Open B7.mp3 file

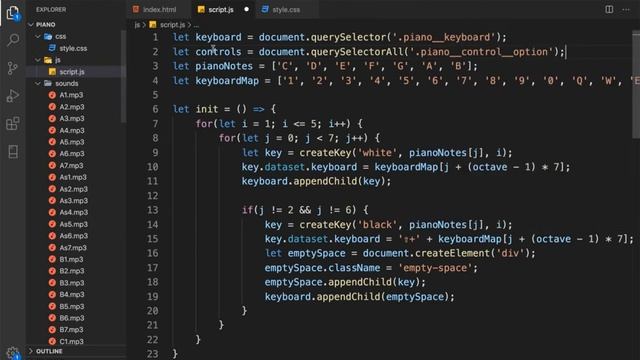(71, 329)
